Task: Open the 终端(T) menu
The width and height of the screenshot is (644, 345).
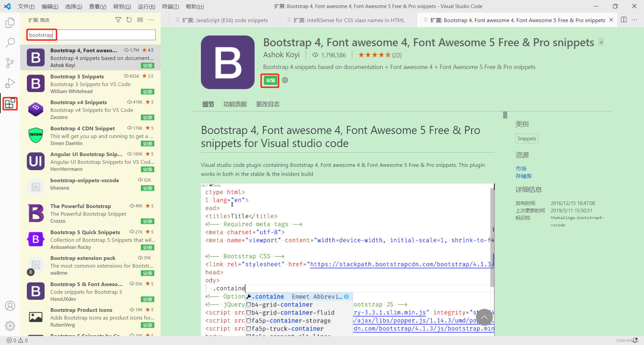Action: coord(170,6)
